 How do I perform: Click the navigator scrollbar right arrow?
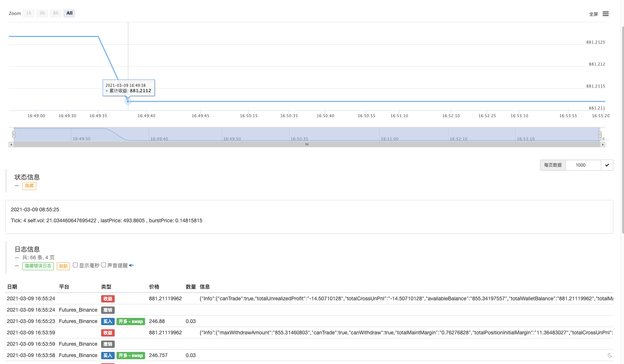[x=602, y=145]
